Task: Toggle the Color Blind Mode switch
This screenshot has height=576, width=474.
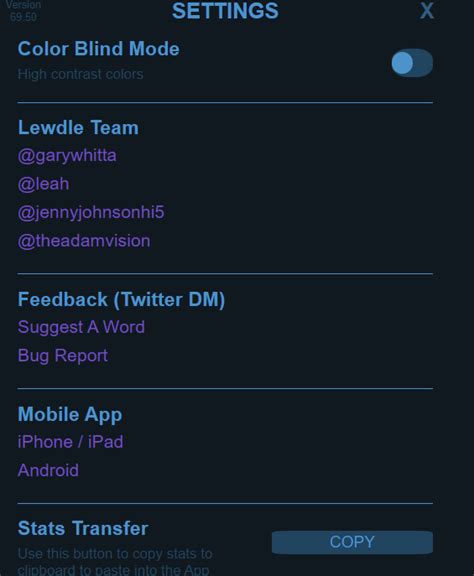Action: point(412,63)
